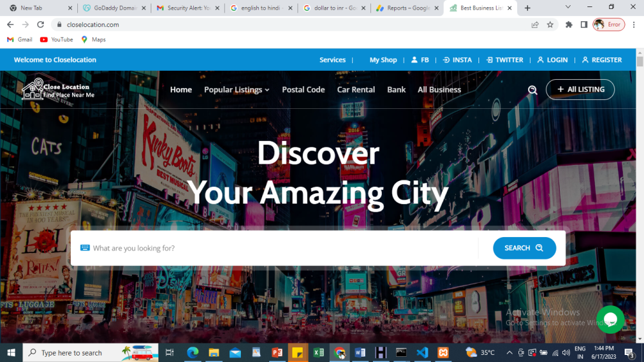Open the clock showing 1:44 PM
This screenshot has height=362, width=644.
tap(604, 352)
